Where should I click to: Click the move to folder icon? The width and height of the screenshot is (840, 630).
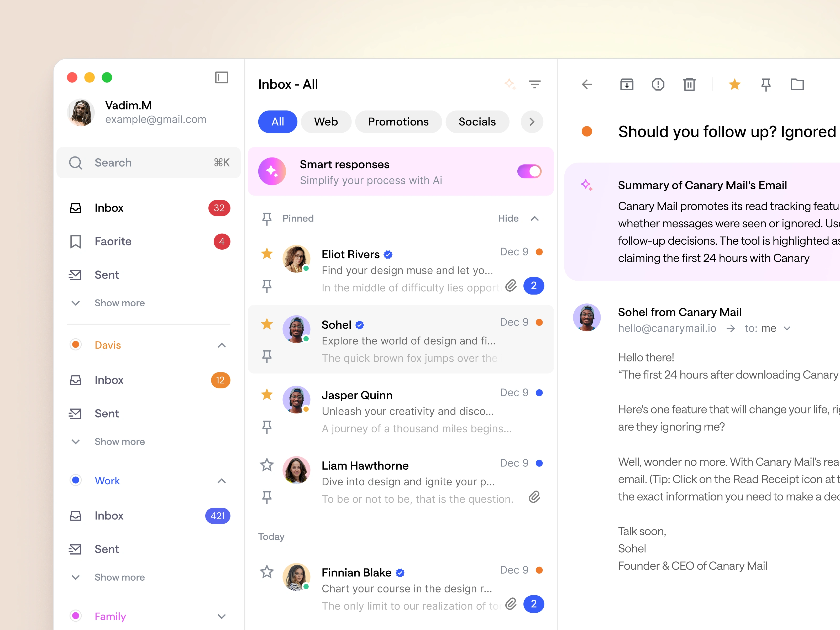click(797, 84)
